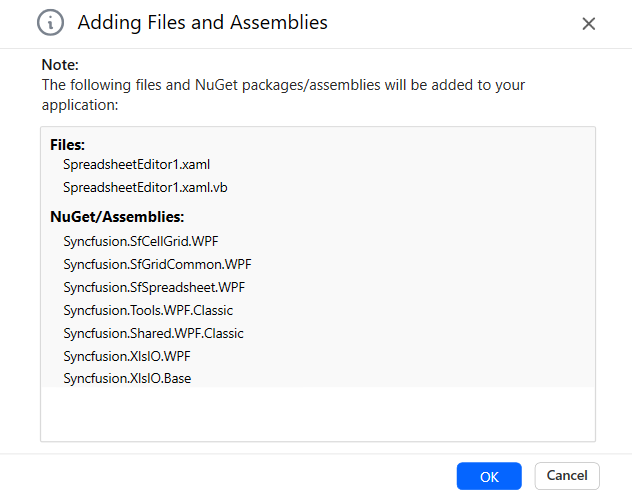Select Syncfusion.XlsIO.Base assembly entry
Viewport: 632px width, 493px height.
127,378
